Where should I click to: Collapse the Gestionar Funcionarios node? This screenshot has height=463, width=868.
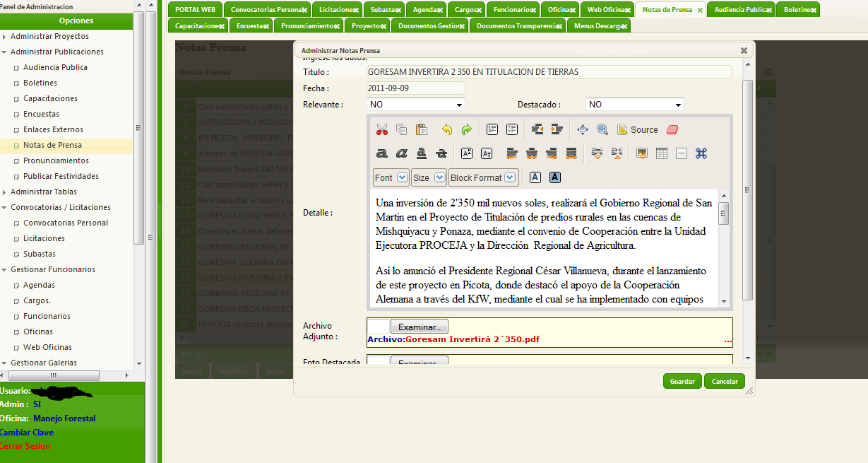click(5, 269)
